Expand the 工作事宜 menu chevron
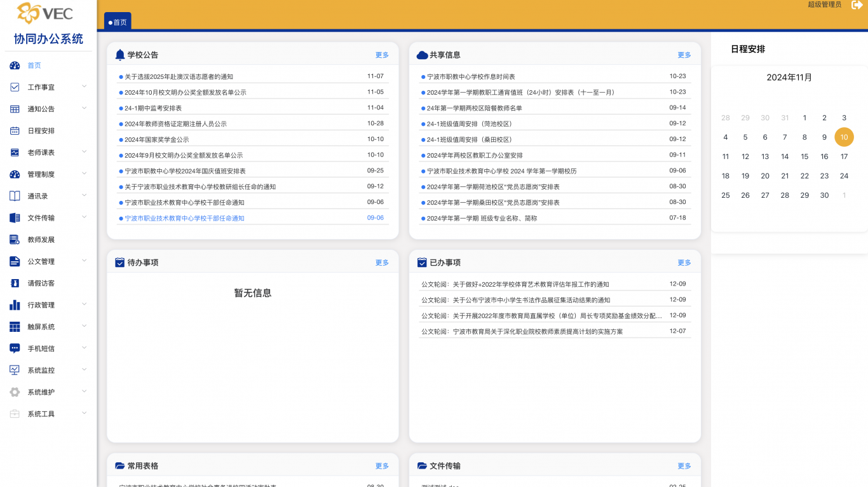 coord(85,86)
